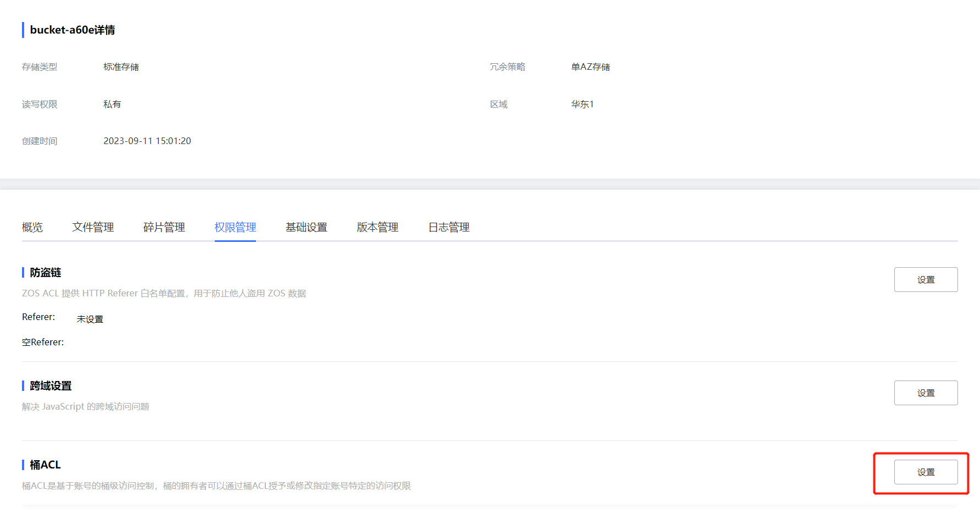Click the 跨域设置 section heading
This screenshot has width=980, height=513.
click(51, 385)
